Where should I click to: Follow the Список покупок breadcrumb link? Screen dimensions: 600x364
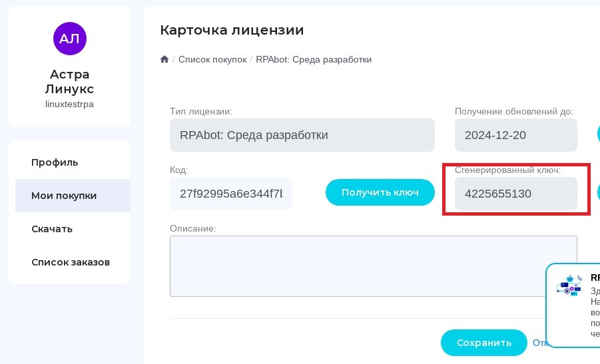point(212,60)
